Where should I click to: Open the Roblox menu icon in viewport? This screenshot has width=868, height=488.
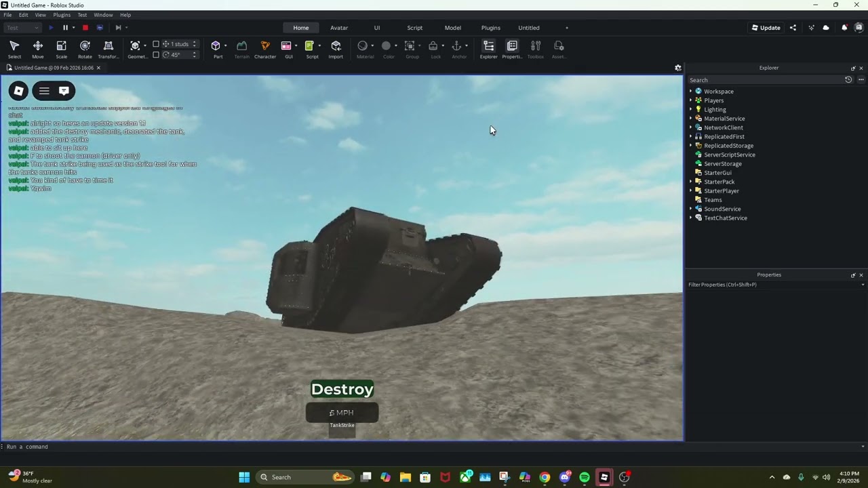(19, 91)
